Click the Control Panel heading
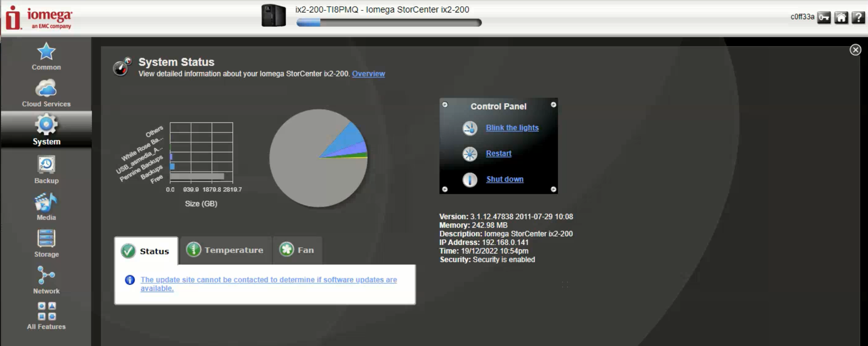 click(x=498, y=107)
